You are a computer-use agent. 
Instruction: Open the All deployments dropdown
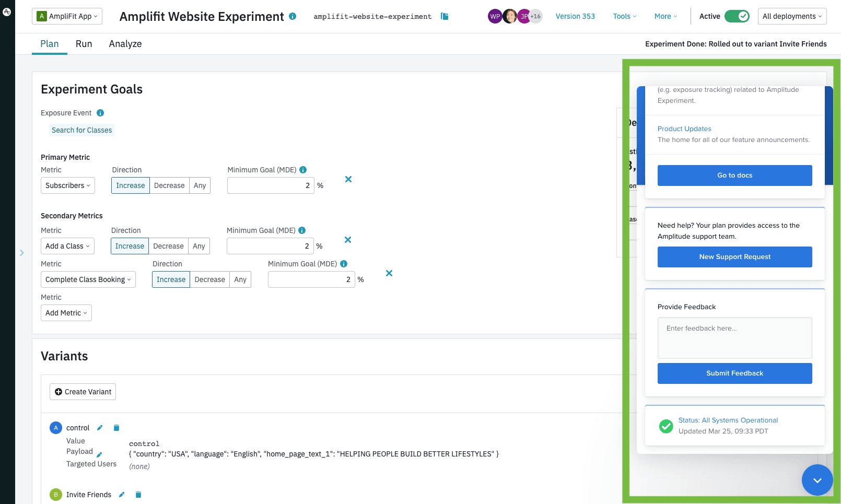pos(792,16)
